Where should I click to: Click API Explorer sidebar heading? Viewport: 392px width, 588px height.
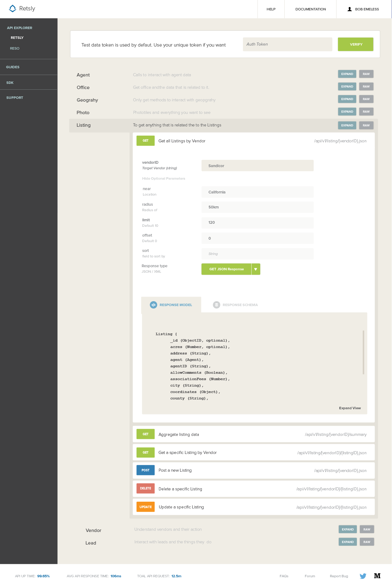[x=20, y=28]
